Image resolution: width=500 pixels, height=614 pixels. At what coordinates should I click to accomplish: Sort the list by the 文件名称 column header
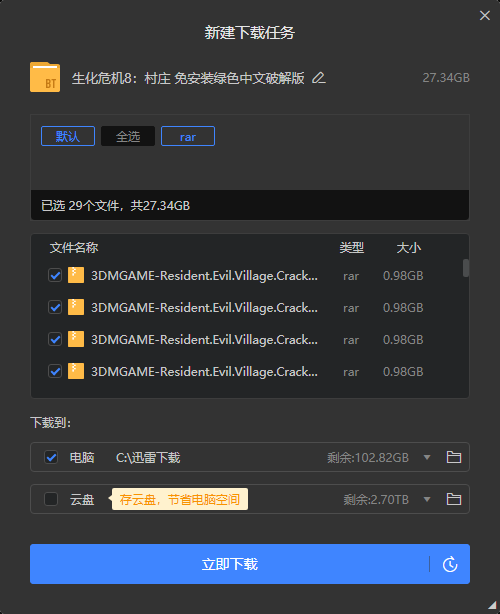74,248
